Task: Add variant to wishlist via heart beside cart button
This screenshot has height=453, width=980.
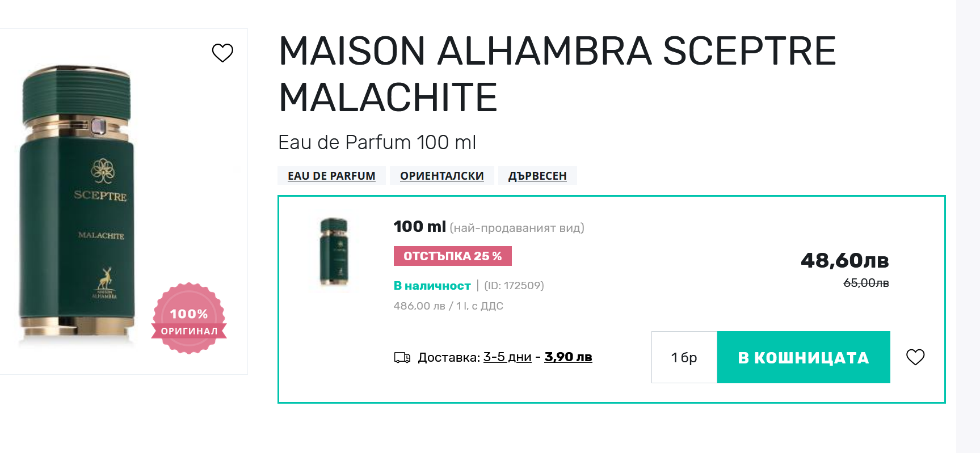Action: tap(915, 357)
